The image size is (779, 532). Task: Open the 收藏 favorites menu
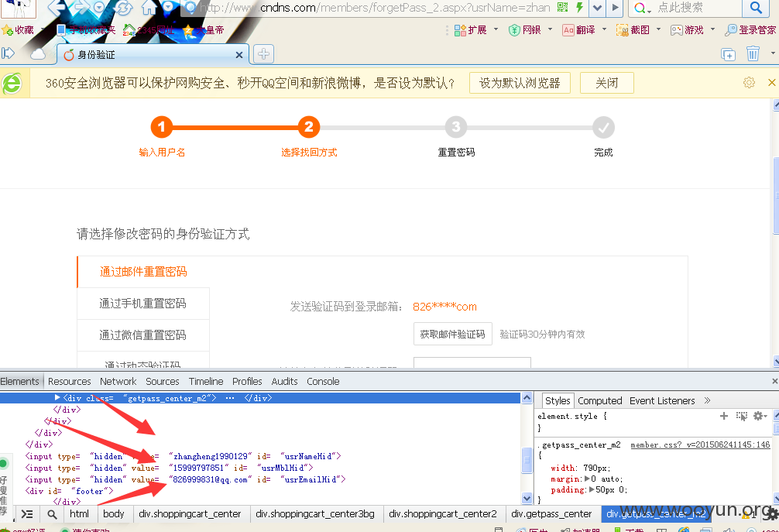(18, 30)
